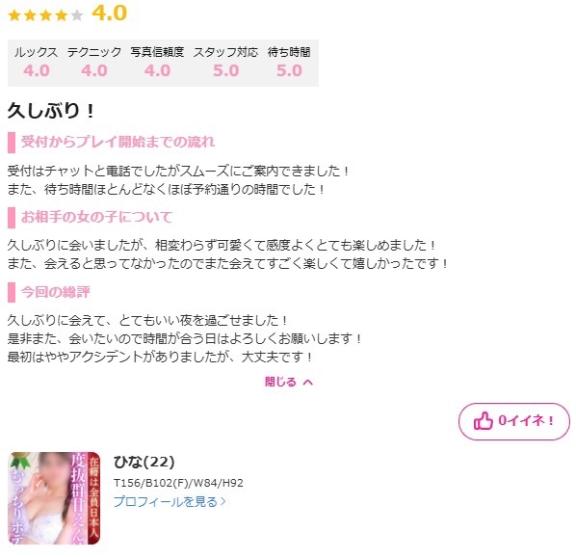Click the 久しぶり！ review title

point(51,111)
